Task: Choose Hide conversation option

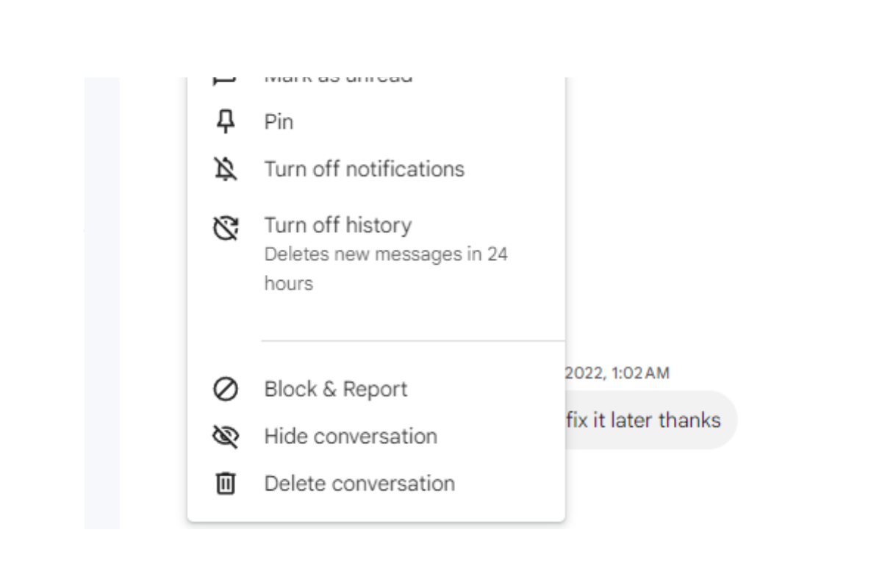Action: point(351,436)
